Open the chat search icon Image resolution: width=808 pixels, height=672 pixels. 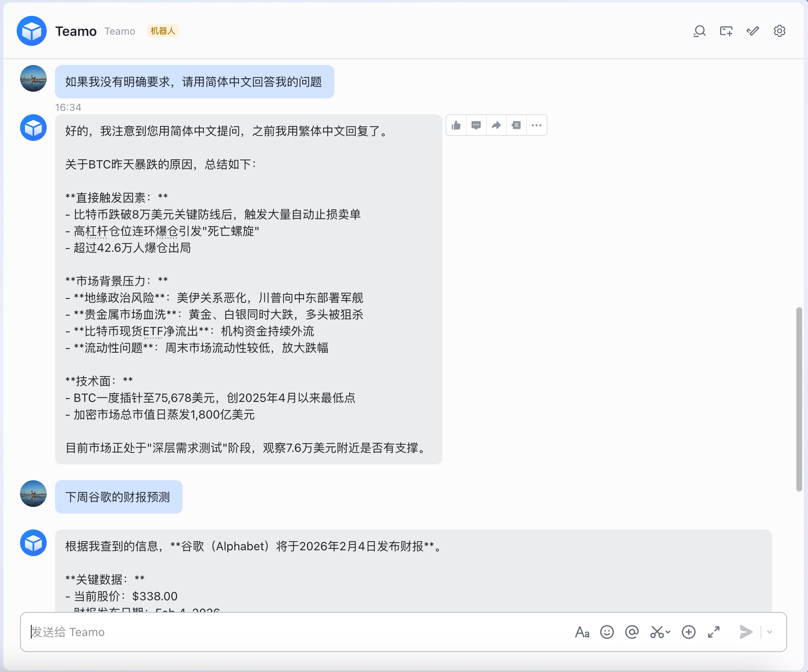pyautogui.click(x=699, y=31)
